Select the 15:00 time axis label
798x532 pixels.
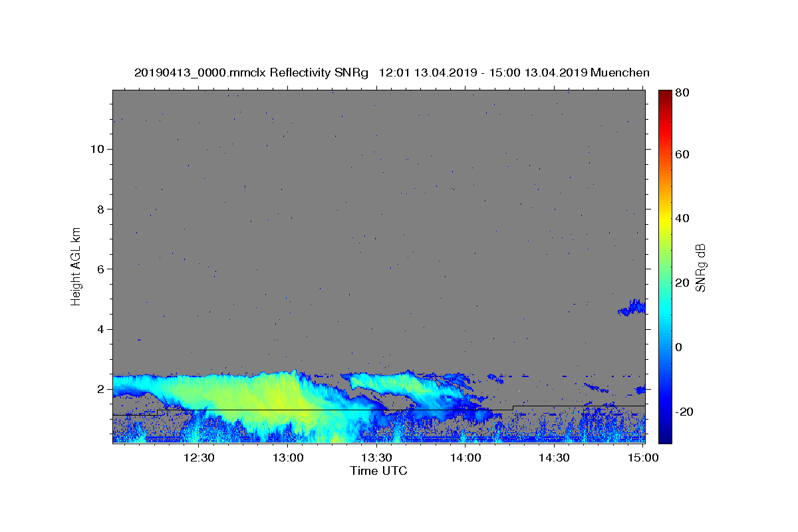coord(644,458)
